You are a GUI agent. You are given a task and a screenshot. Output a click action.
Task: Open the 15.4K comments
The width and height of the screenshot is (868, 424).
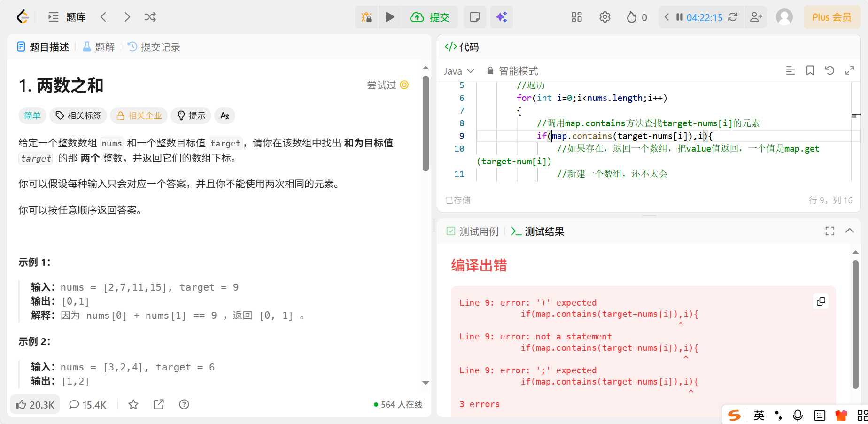coord(88,405)
